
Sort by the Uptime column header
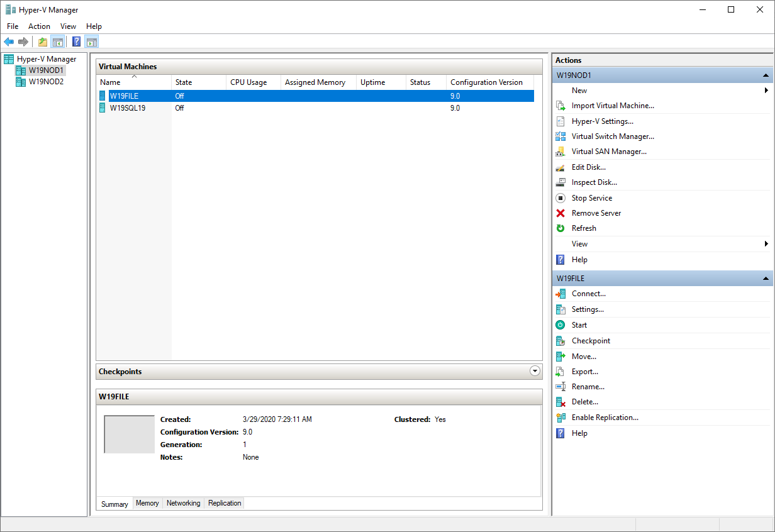(x=381, y=82)
